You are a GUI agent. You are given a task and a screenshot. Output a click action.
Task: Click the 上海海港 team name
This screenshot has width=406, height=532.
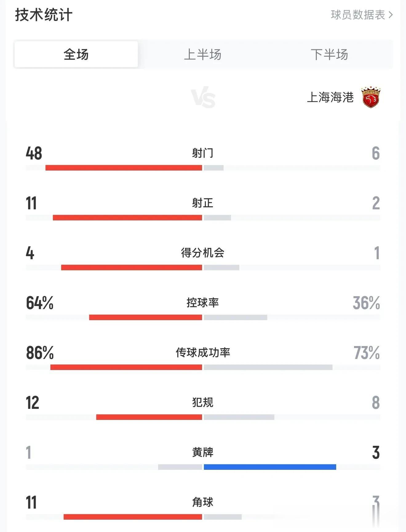pos(330,97)
